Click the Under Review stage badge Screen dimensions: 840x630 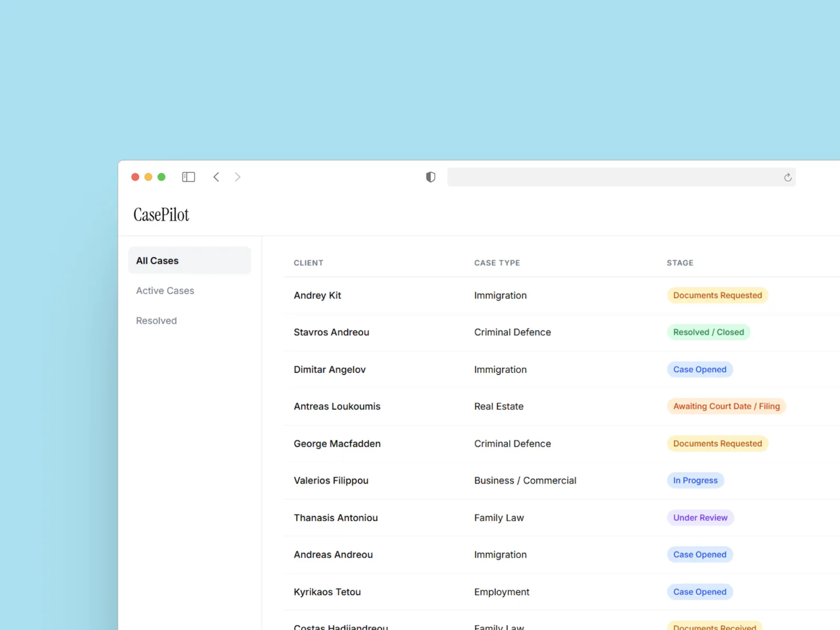coord(700,517)
